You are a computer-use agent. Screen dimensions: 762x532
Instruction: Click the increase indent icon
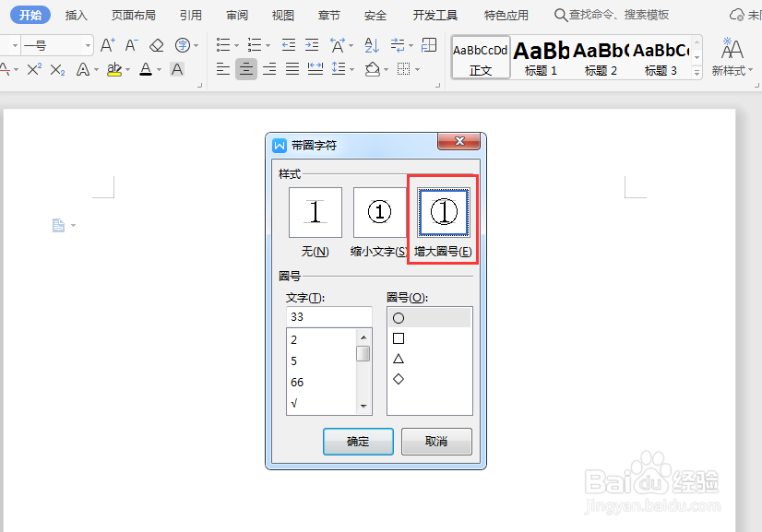312,45
